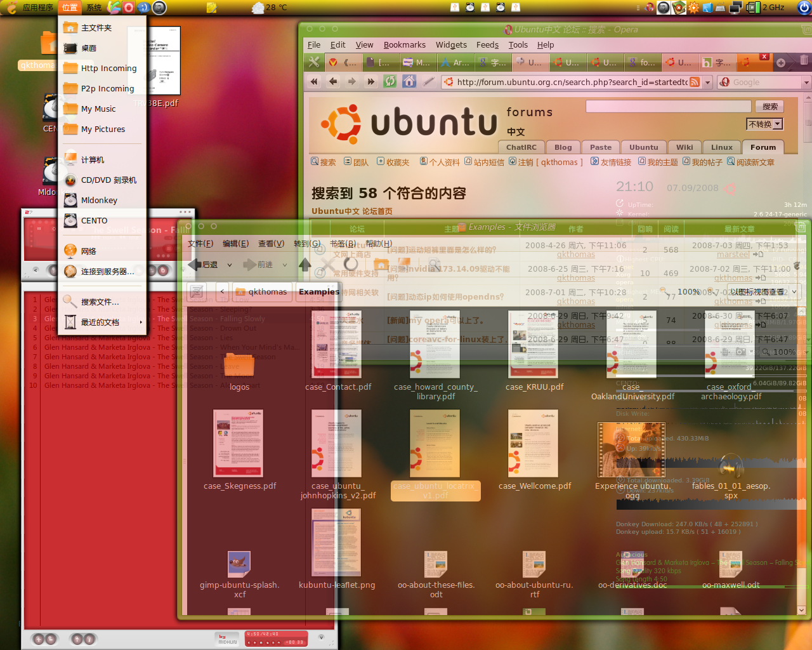Open 搜索文件 from the Places menu
The image size is (812, 650).
[102, 302]
